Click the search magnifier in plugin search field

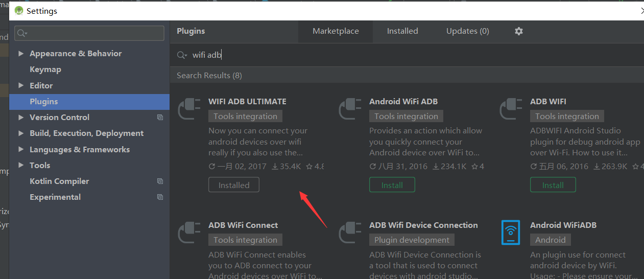pos(182,55)
